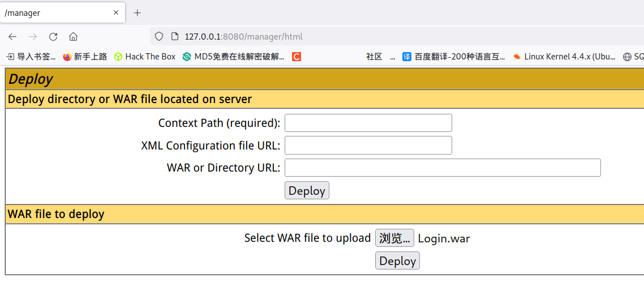Deploy the selected Login.war file
The width and height of the screenshot is (644, 282).
[397, 261]
